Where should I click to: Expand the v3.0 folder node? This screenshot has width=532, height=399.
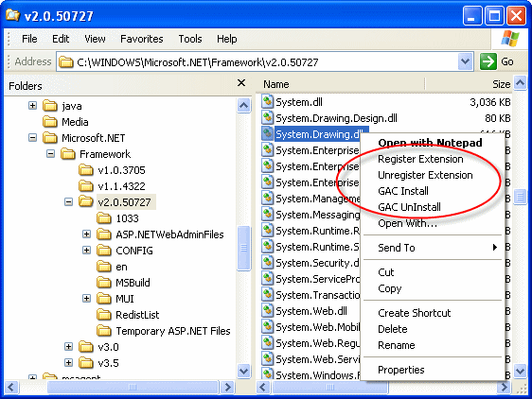[68, 346]
